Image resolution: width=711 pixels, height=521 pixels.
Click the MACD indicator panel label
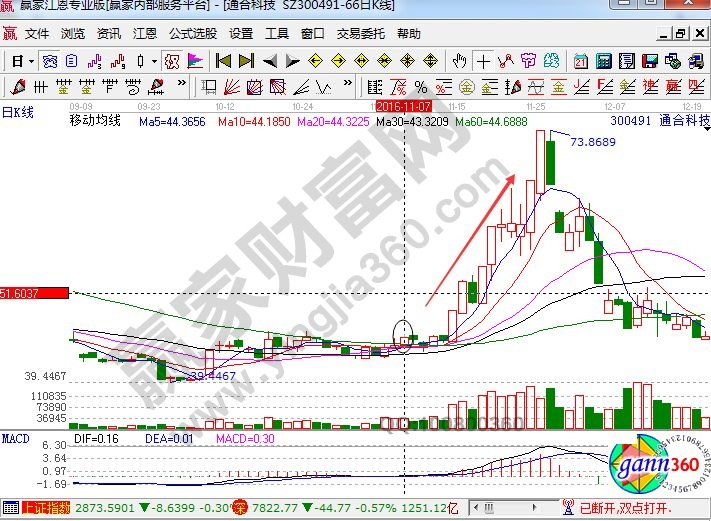(x=14, y=439)
